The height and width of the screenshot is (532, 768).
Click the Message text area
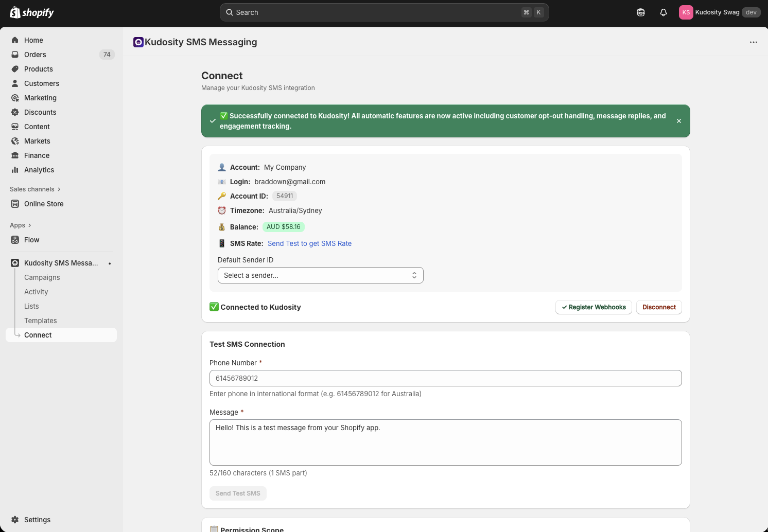click(446, 442)
